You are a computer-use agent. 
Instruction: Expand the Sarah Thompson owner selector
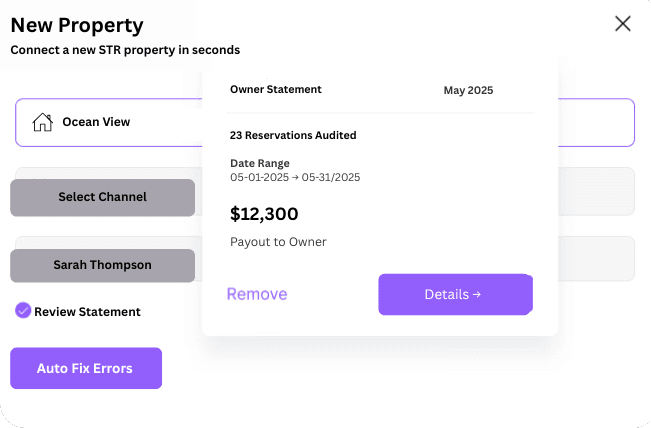[x=102, y=265]
